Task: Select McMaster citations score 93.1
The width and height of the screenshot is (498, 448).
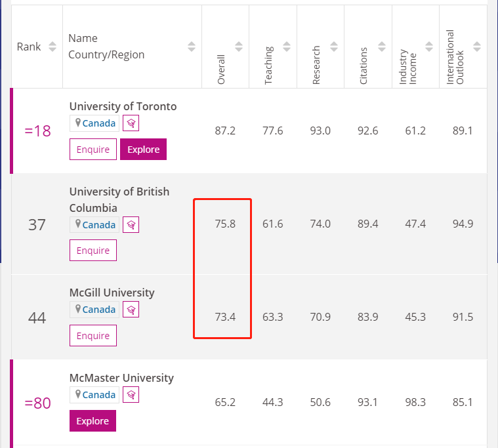Action: coord(367,402)
